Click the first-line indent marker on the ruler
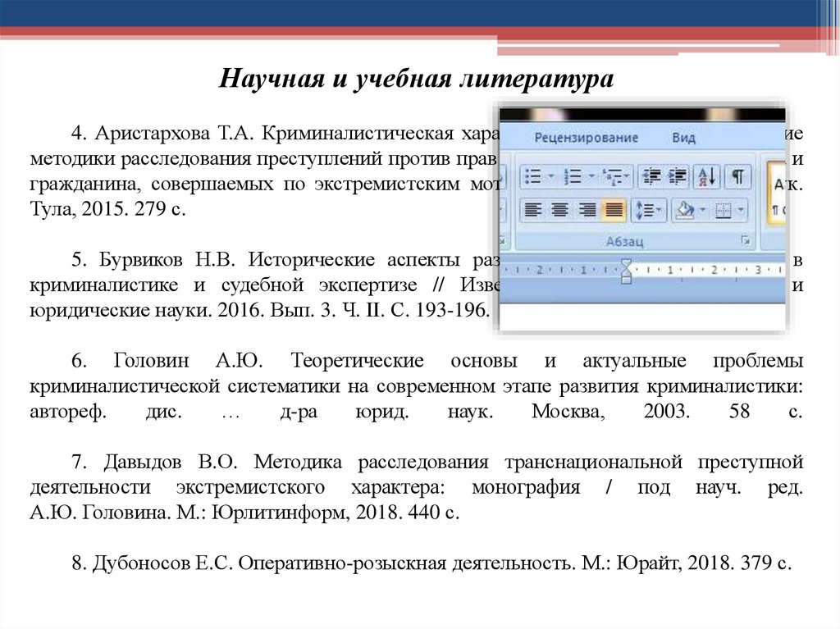This screenshot has height=629, width=840. 626,263
